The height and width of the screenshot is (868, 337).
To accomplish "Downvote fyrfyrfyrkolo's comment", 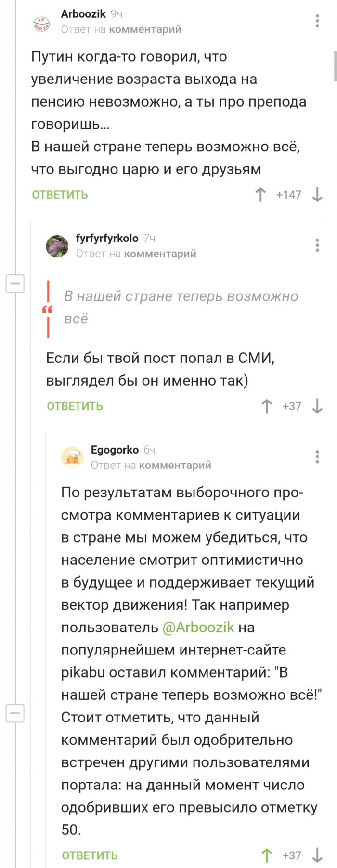I will [317, 406].
